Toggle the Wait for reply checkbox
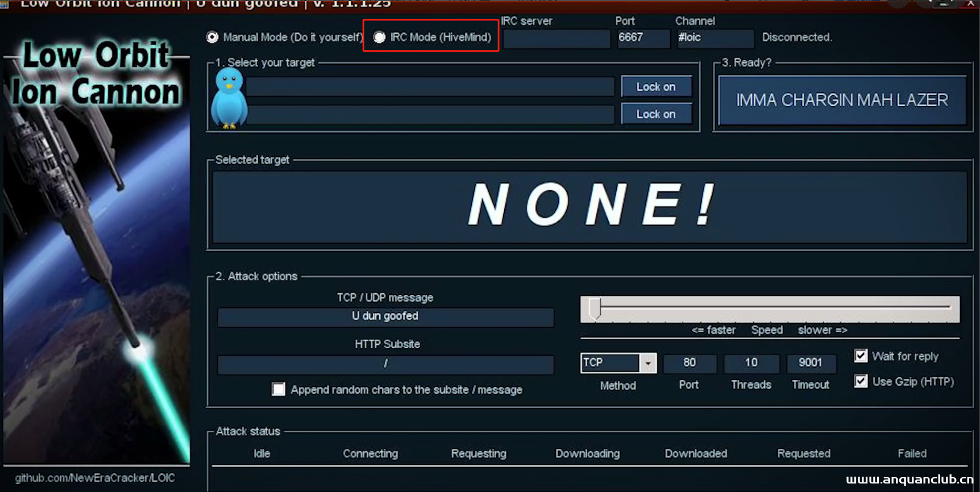980x492 pixels. 861,356
